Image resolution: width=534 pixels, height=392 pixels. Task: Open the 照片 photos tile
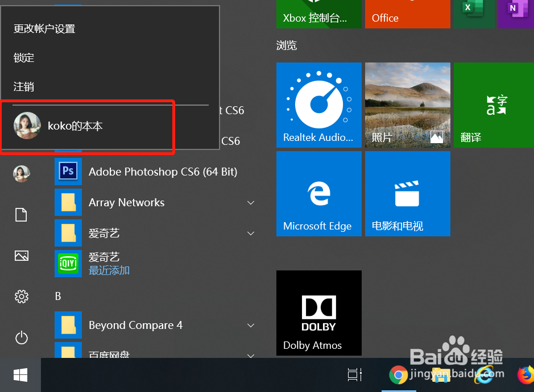click(x=407, y=105)
